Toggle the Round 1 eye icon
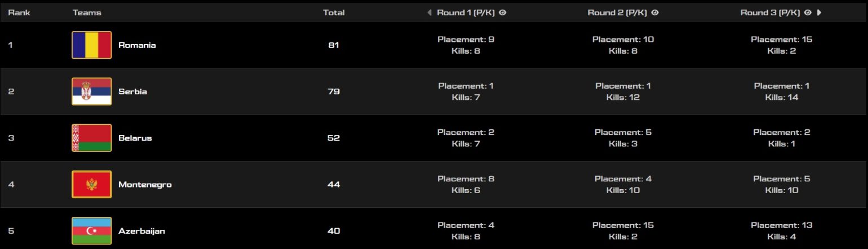 (502, 12)
